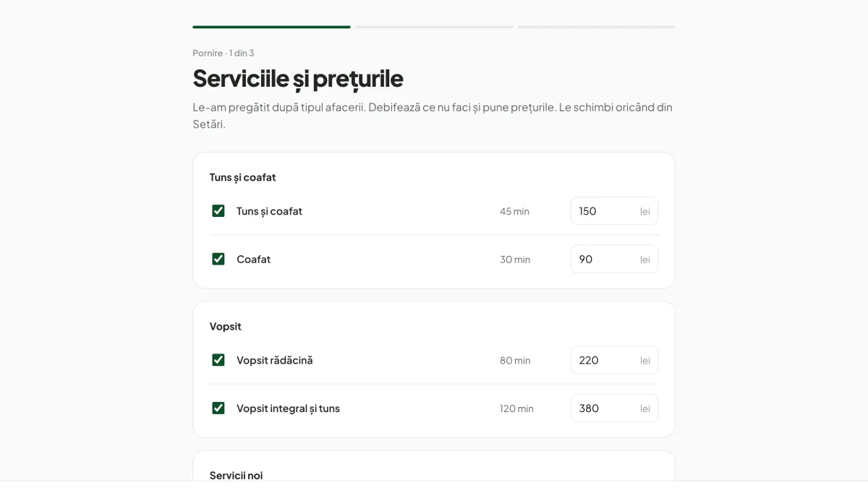The height and width of the screenshot is (488, 868).
Task: Click the first progress step bar
Action: (x=271, y=27)
